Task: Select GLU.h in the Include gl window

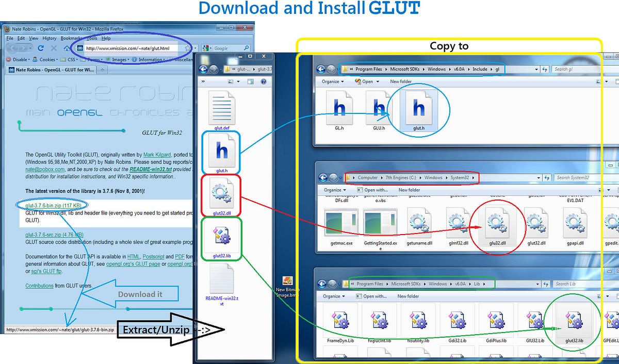Action: (379, 110)
